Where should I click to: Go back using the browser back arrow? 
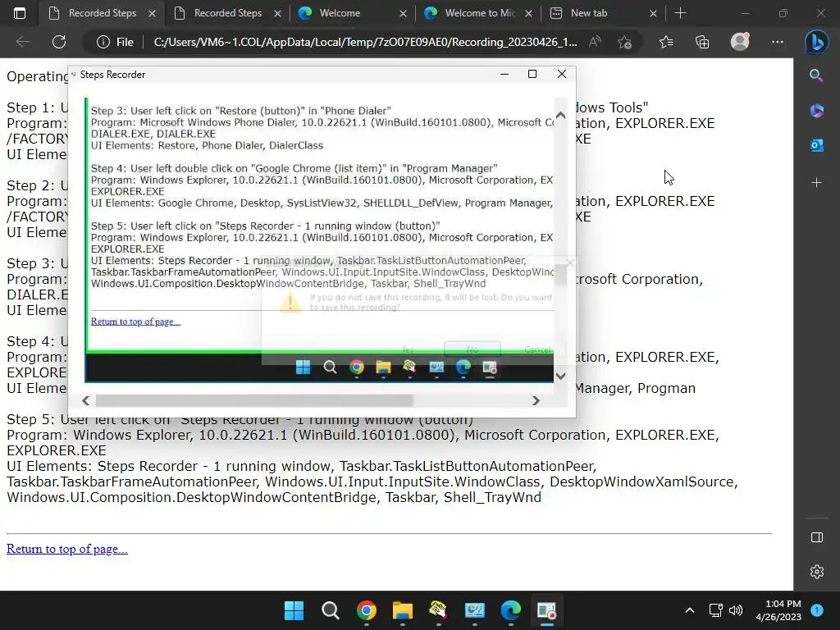coord(23,42)
